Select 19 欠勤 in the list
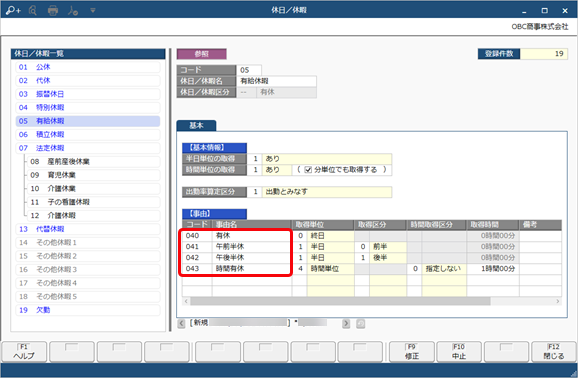This screenshot has height=378, width=578. 88,310
